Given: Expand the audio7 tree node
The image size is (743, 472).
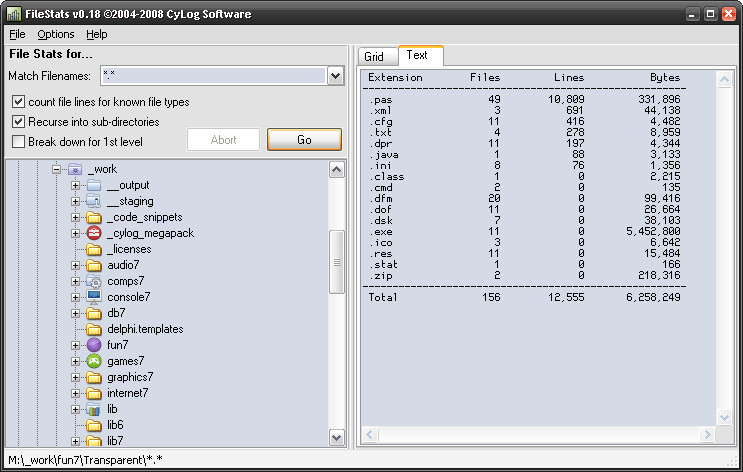Looking at the screenshot, I should tap(75, 265).
